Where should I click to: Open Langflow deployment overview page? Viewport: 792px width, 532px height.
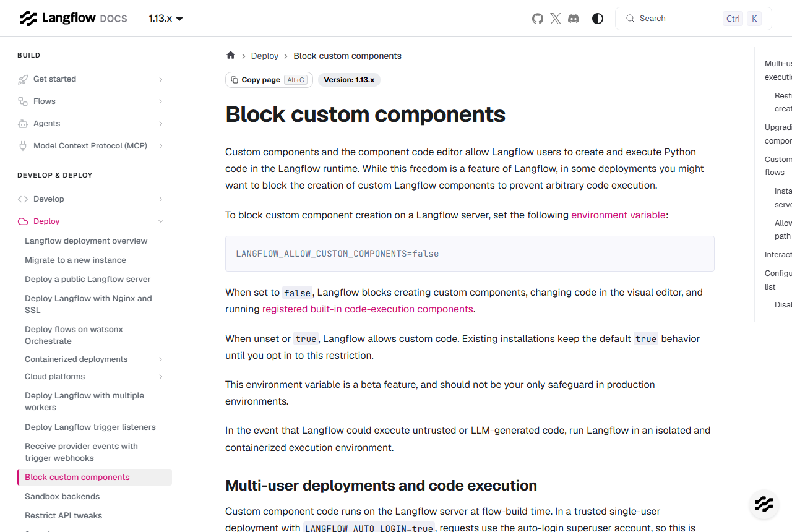pyautogui.click(x=86, y=241)
